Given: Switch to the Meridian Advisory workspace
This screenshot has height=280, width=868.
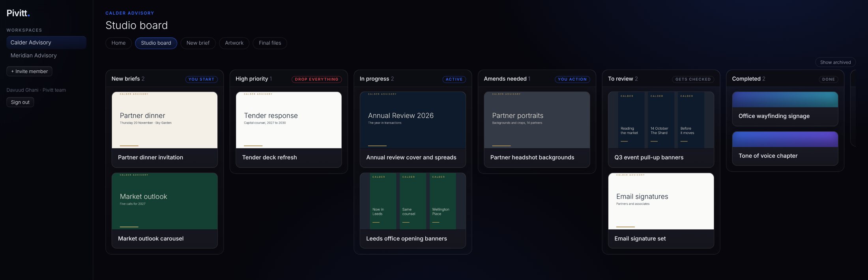Looking at the screenshot, I should 46,56.
